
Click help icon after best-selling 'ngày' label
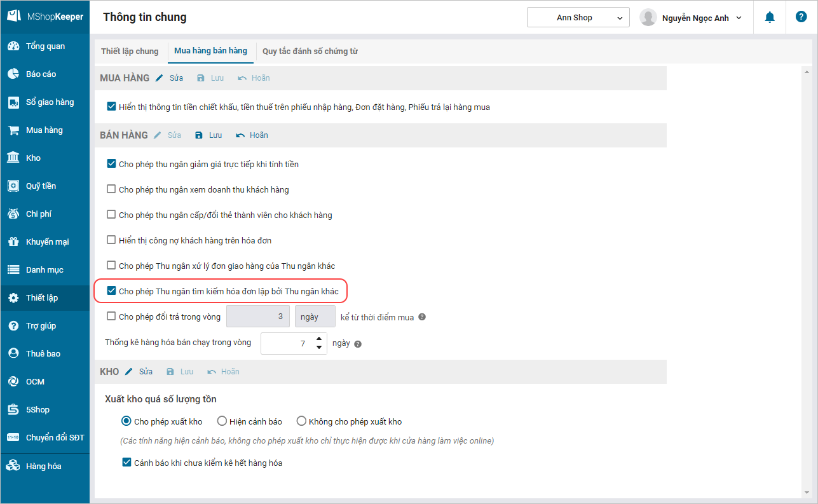357,344
